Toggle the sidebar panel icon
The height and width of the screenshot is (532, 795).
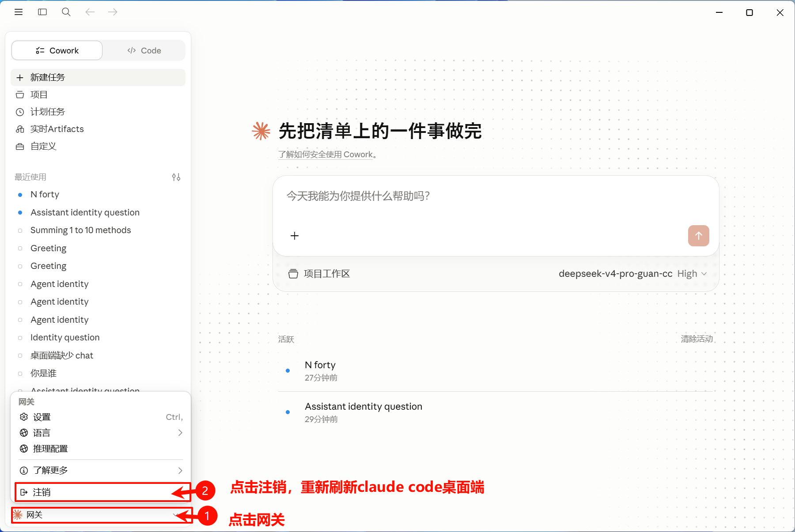[x=42, y=12]
